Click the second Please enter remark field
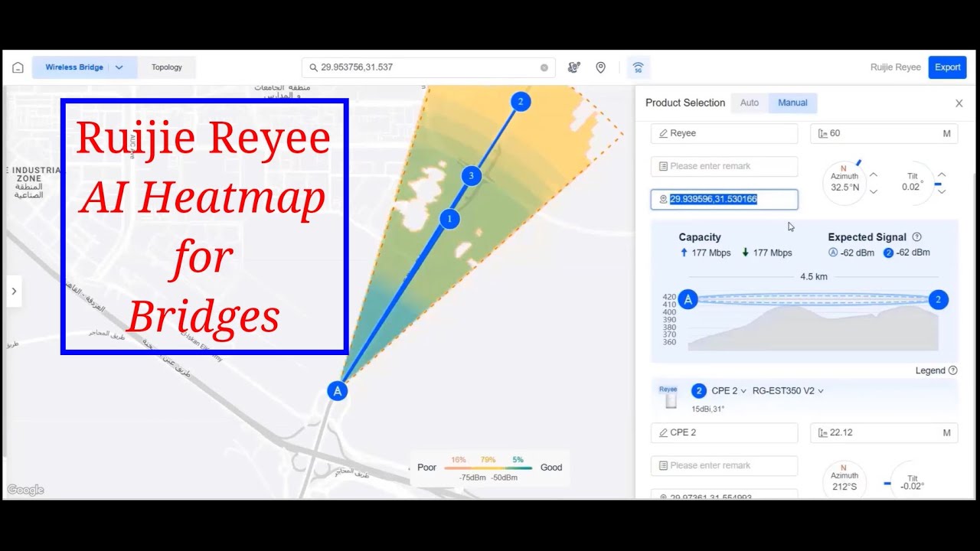Viewport: 980px width, 551px height. point(724,465)
